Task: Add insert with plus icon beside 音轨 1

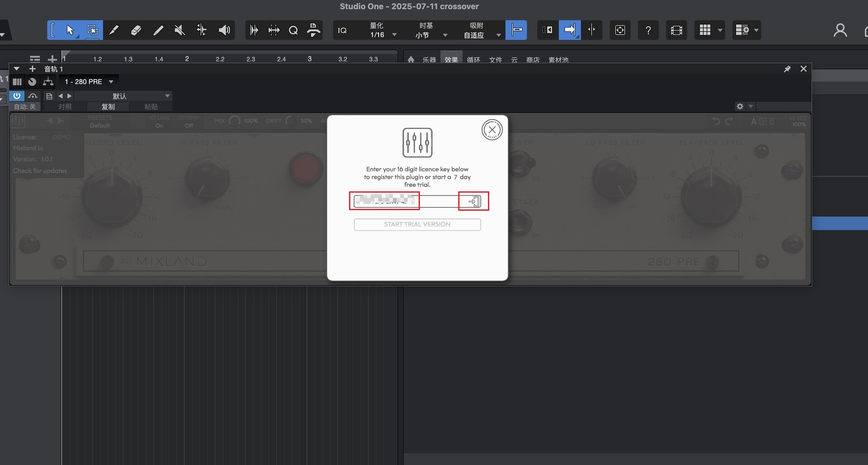Action: (32, 69)
